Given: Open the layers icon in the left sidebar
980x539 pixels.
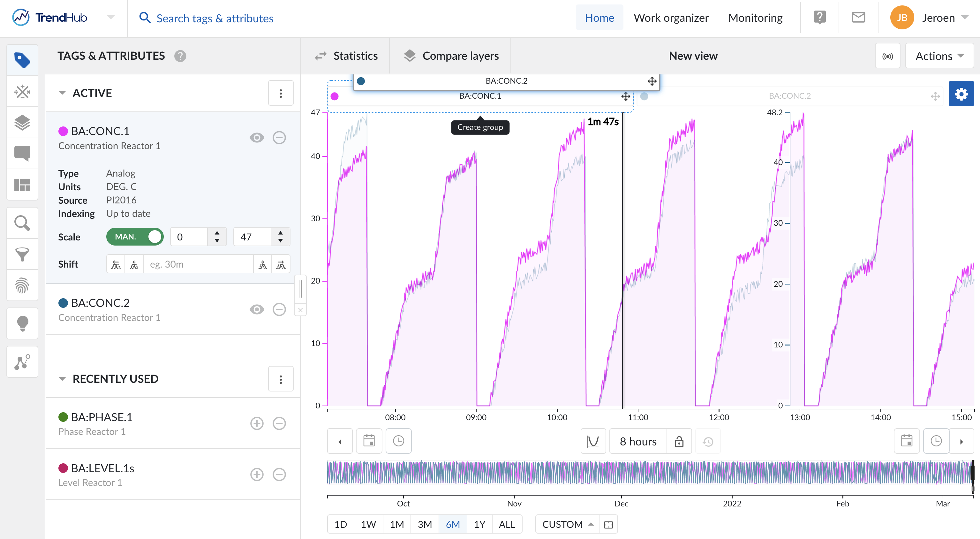Looking at the screenshot, I should tap(22, 123).
